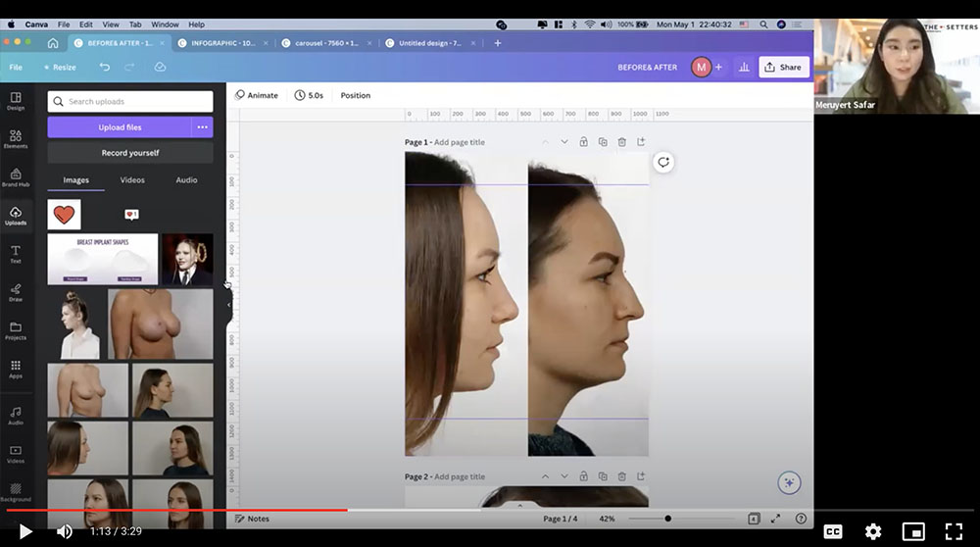Screen dimensions: 980x547
Task: Move Page 2 down with chevron
Action: coord(564,476)
